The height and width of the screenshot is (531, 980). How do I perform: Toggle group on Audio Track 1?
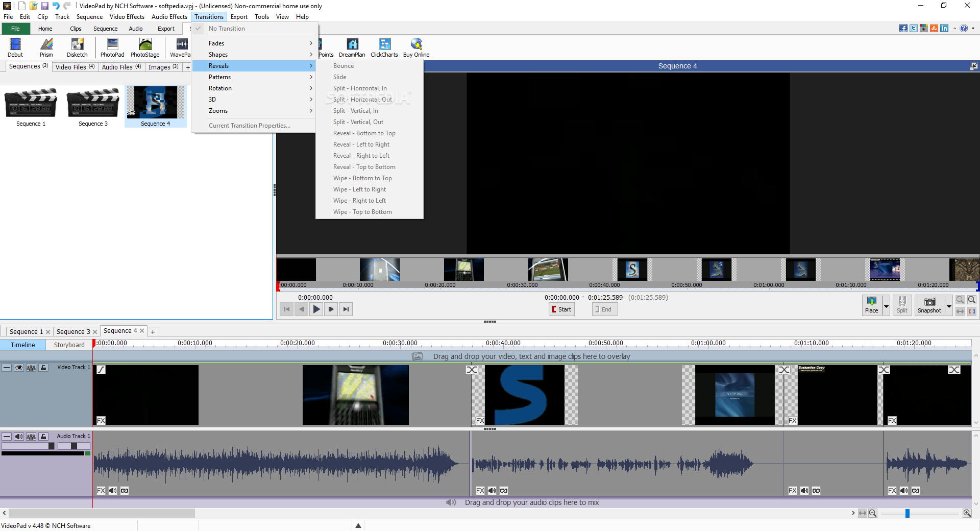point(31,437)
